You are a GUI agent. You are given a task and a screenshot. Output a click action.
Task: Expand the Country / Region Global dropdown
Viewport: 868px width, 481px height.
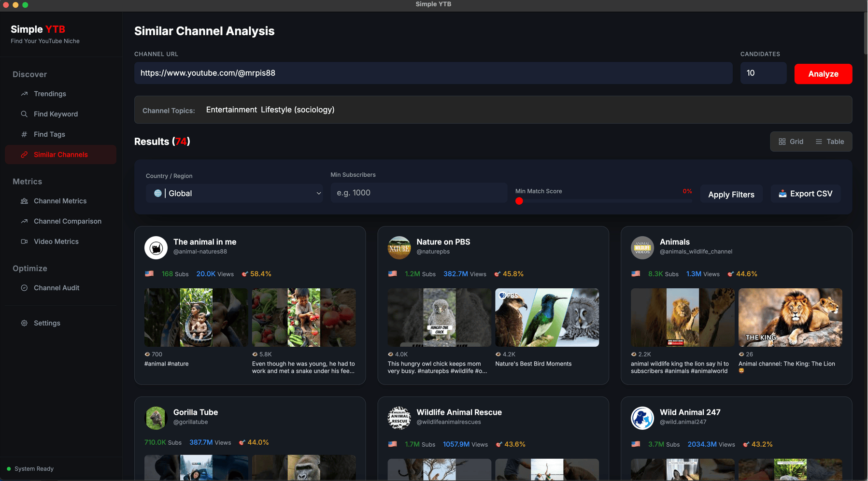[x=234, y=193]
